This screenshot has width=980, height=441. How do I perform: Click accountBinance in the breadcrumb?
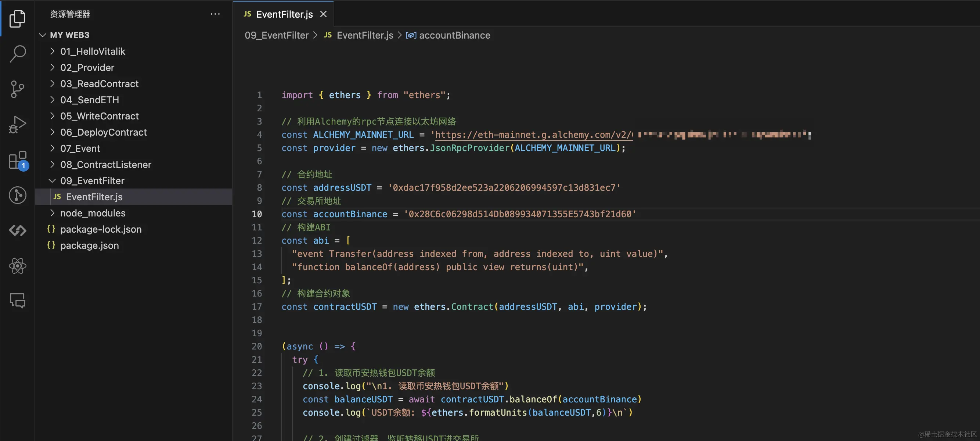coord(454,35)
